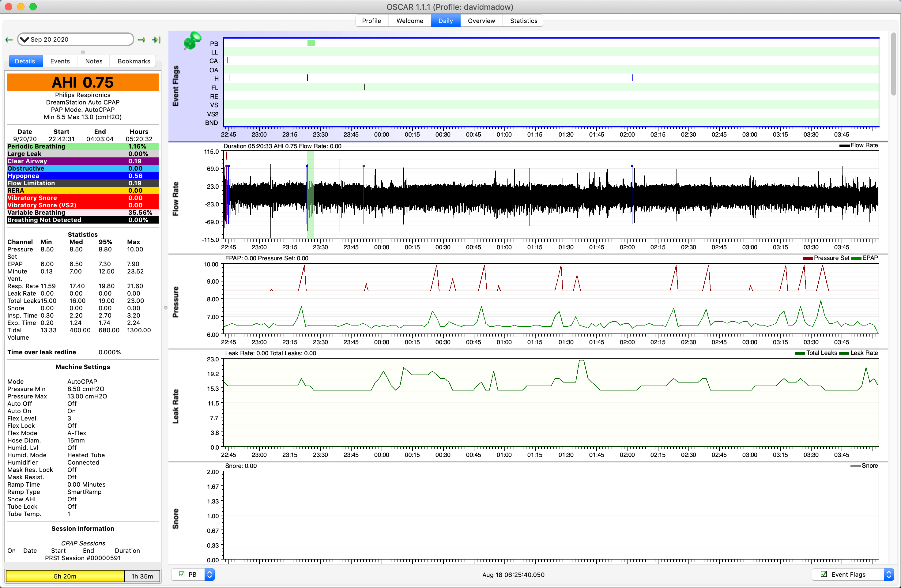Toggle the PB checkbox in bottom combo
This screenshot has height=588, width=901.
(x=182, y=574)
